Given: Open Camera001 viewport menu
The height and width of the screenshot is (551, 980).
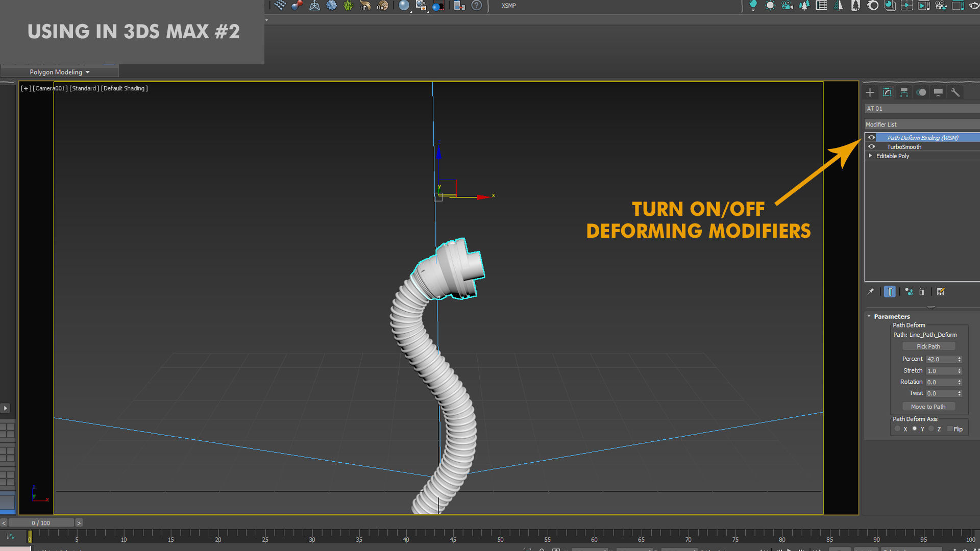Looking at the screenshot, I should click(x=50, y=88).
